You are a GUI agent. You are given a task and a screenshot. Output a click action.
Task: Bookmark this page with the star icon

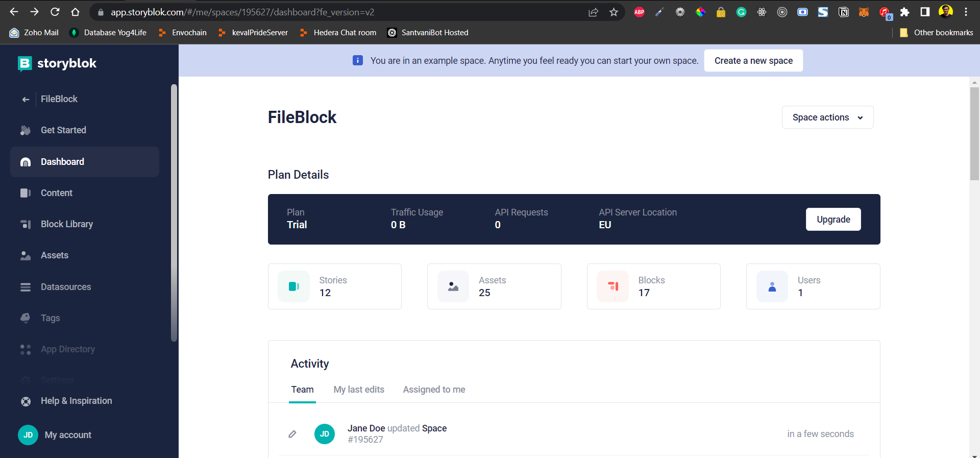click(x=614, y=12)
